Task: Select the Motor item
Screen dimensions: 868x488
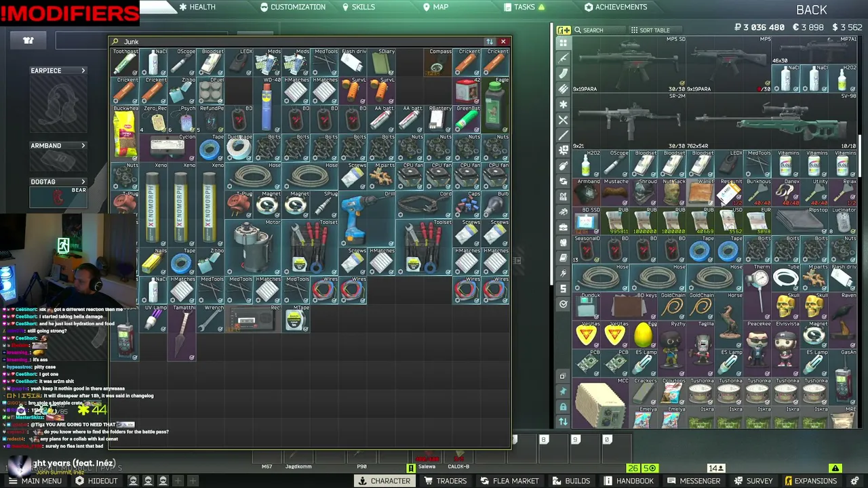Action: (x=253, y=247)
